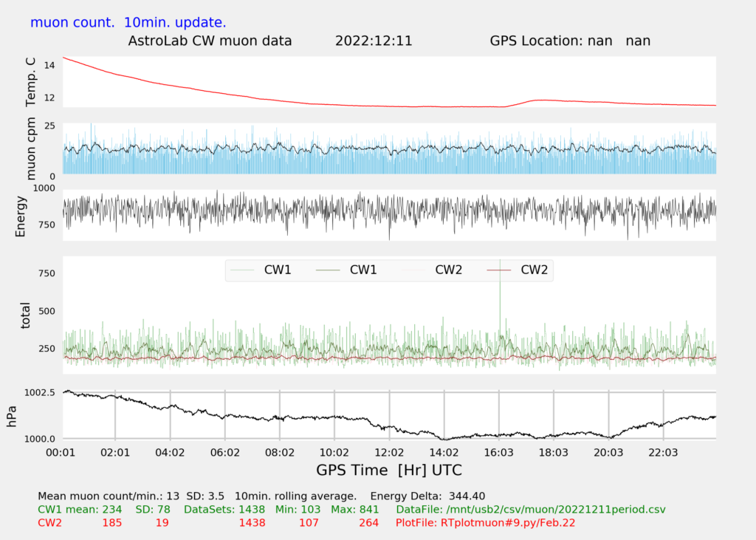Click the '18:03' time tick label

coord(554,453)
